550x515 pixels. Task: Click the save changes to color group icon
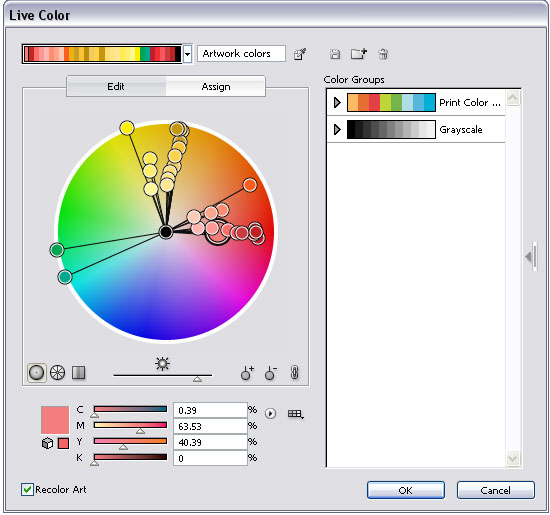pos(335,54)
